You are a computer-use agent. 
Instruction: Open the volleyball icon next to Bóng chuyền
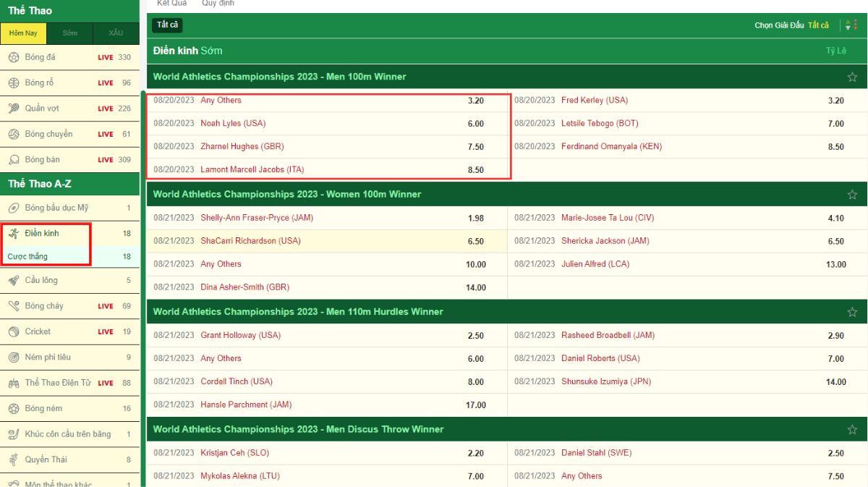[13, 134]
